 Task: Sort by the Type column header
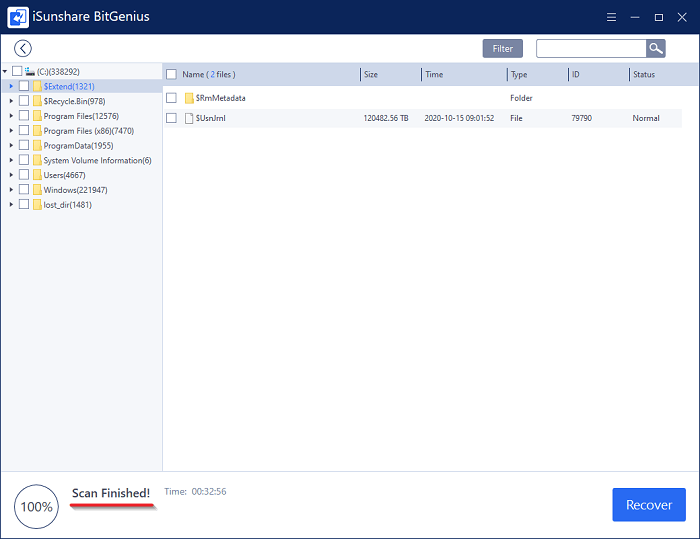pos(519,74)
